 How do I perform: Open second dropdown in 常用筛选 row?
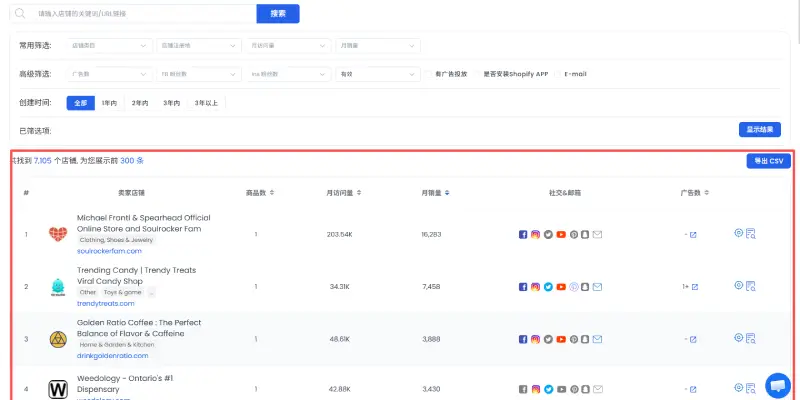point(199,46)
